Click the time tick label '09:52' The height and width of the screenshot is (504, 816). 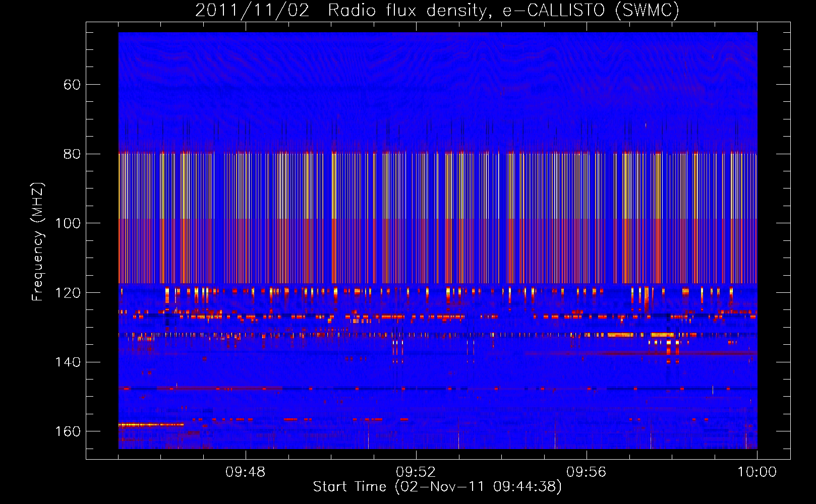click(x=416, y=472)
